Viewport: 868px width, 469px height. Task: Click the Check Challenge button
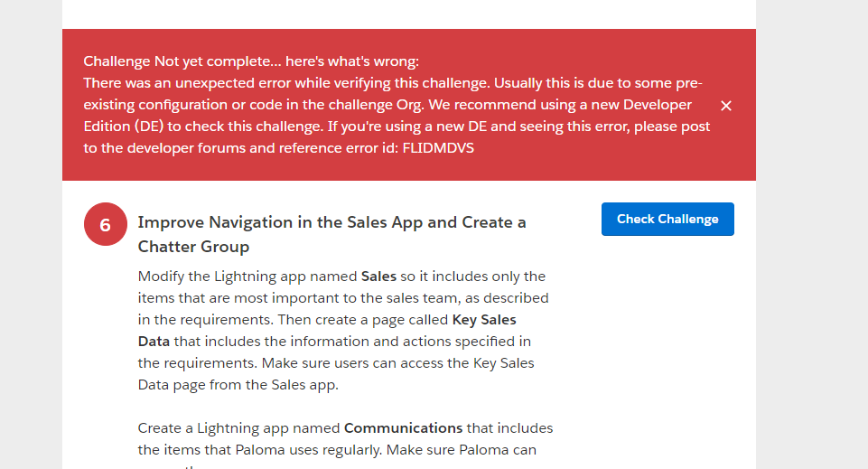coord(667,220)
